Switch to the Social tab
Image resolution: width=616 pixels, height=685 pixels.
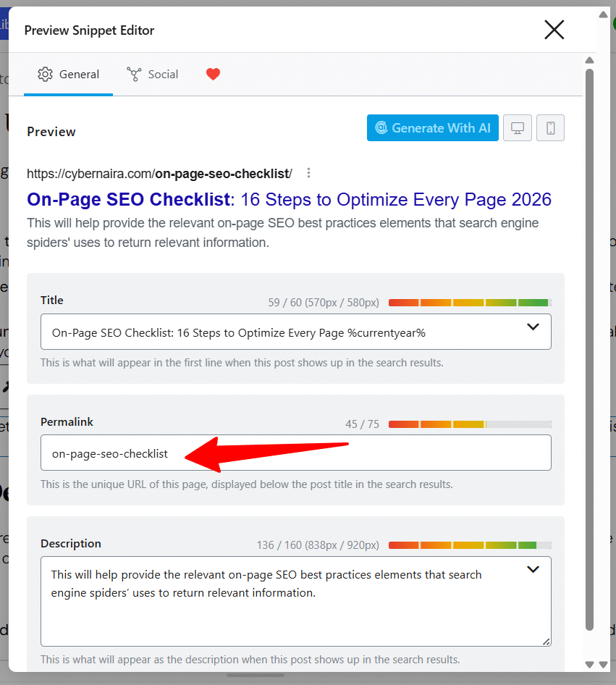click(x=152, y=75)
